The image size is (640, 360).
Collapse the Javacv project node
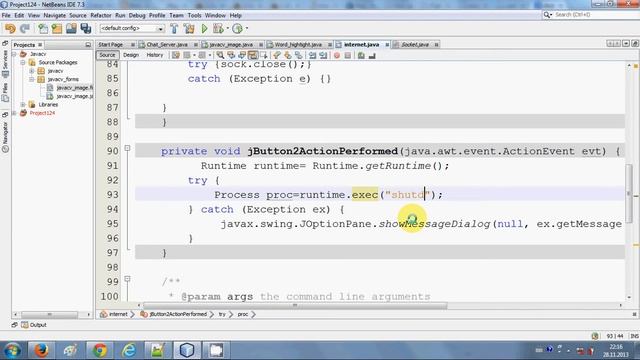14,54
